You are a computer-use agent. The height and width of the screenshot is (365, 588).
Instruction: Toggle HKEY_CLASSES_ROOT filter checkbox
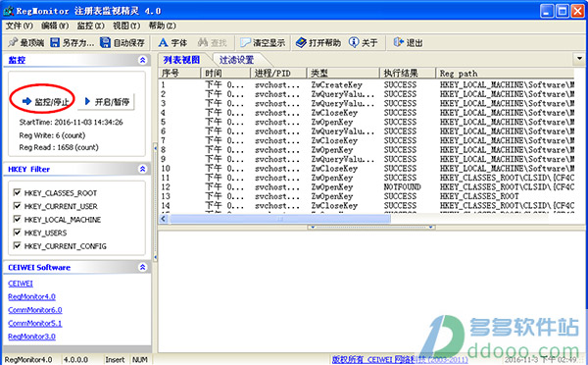click(x=17, y=192)
